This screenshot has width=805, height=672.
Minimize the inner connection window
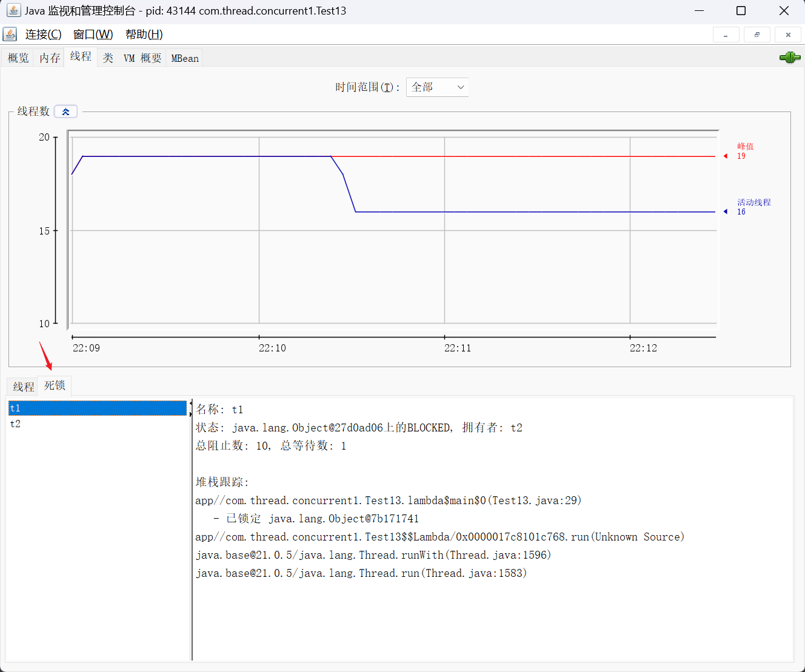click(x=726, y=35)
